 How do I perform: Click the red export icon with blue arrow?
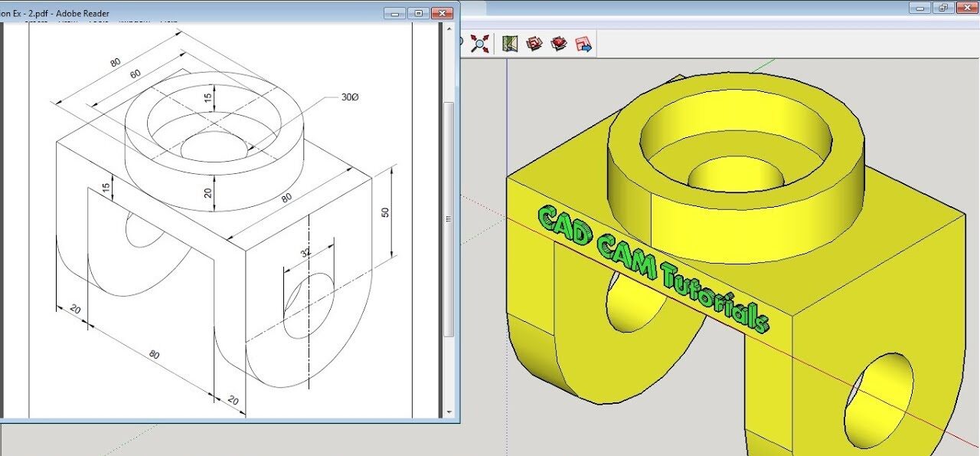click(583, 44)
